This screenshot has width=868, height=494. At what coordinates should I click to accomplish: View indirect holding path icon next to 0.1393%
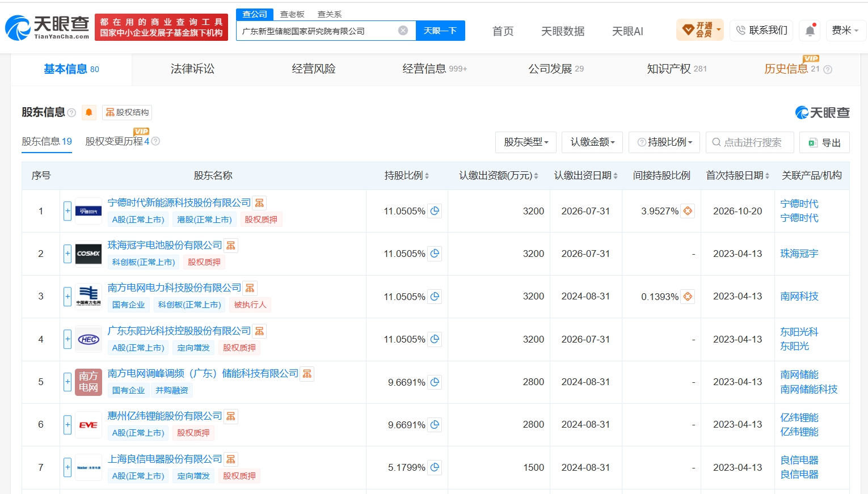point(688,297)
